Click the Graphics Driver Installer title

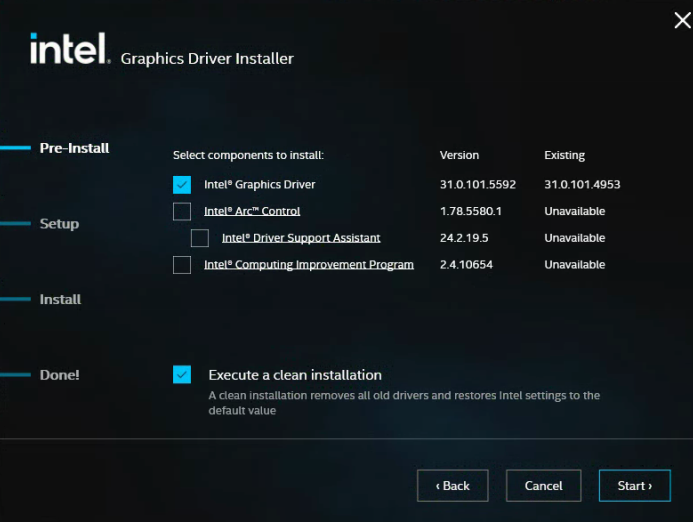point(207,59)
